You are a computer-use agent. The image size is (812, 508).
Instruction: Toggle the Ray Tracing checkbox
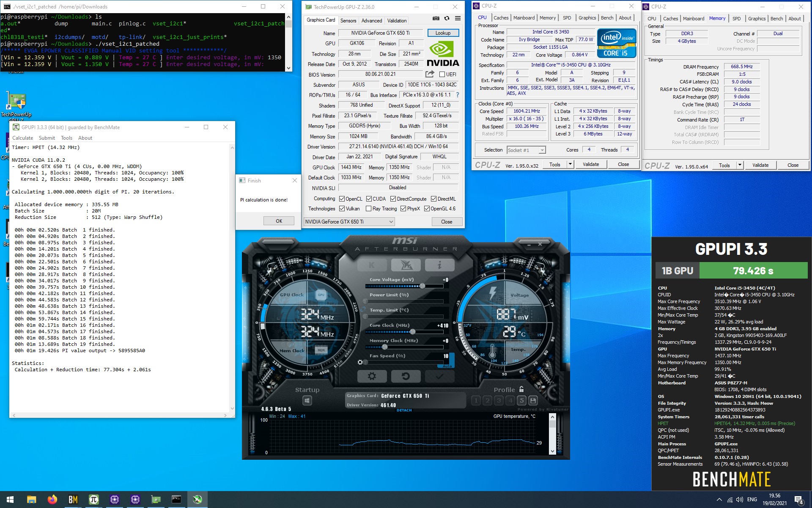coord(368,209)
